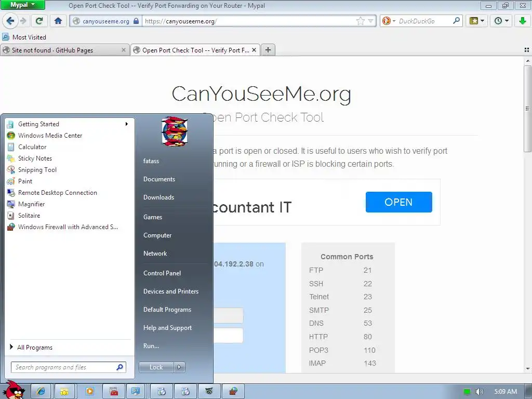Click the URL address field

tap(249, 21)
